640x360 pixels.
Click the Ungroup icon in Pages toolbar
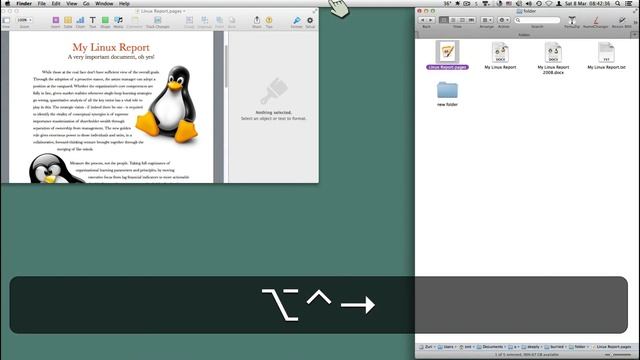204,22
